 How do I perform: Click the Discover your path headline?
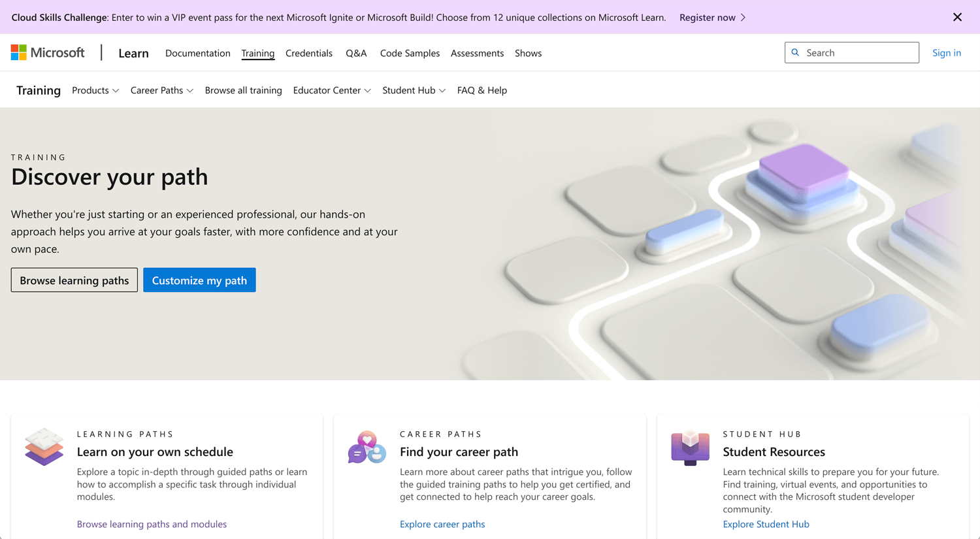(110, 176)
